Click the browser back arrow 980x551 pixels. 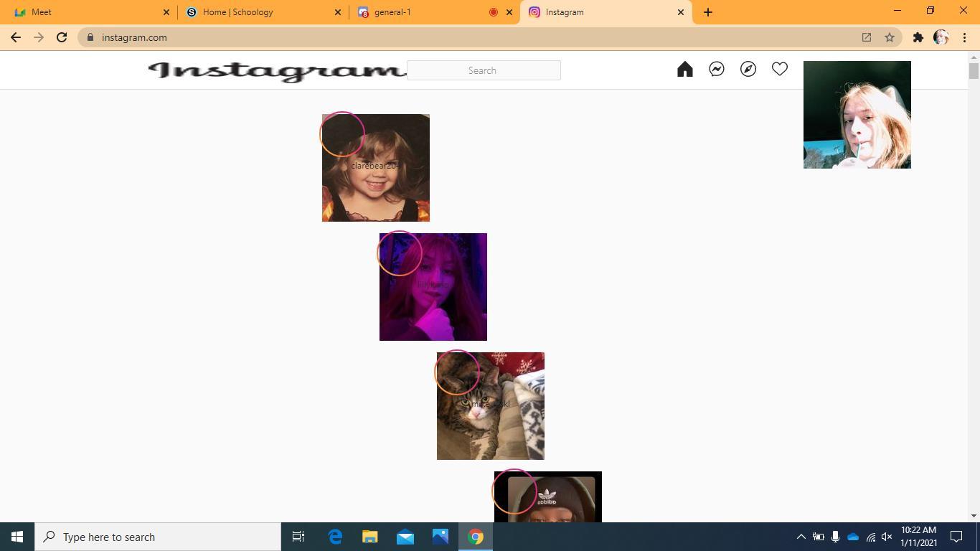[16, 37]
